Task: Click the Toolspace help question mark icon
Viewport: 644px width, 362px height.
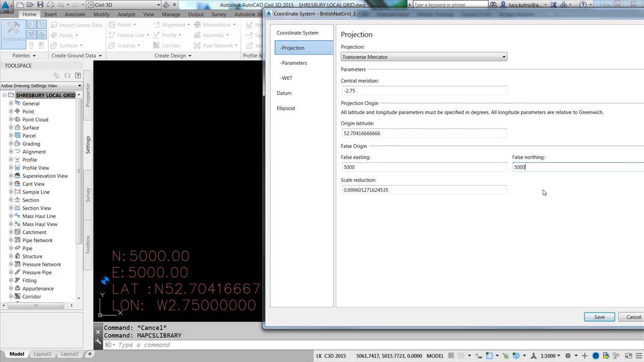Action: click(x=78, y=75)
